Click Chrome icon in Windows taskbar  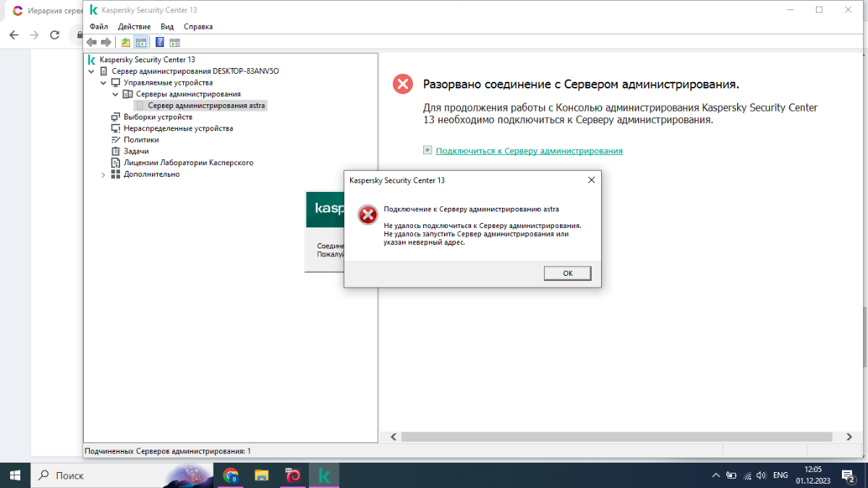tap(231, 476)
